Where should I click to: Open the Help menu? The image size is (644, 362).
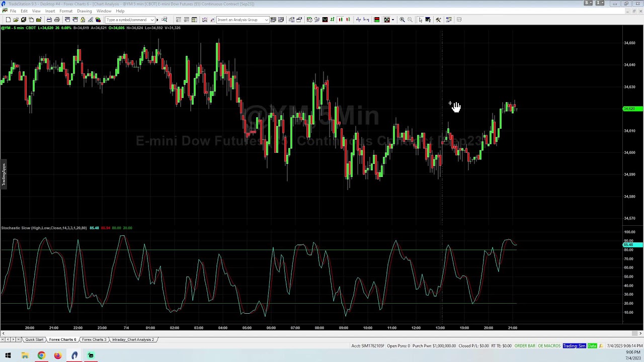pos(120,11)
